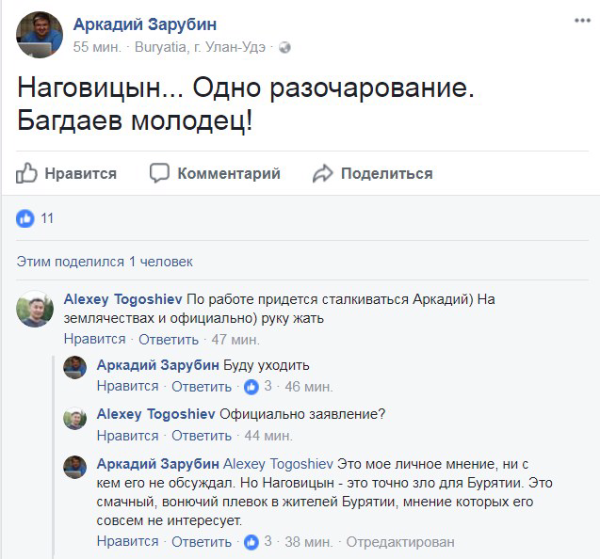The image size is (600, 559).
Task: Click the globe privacy icon on post
Action: 285,47
